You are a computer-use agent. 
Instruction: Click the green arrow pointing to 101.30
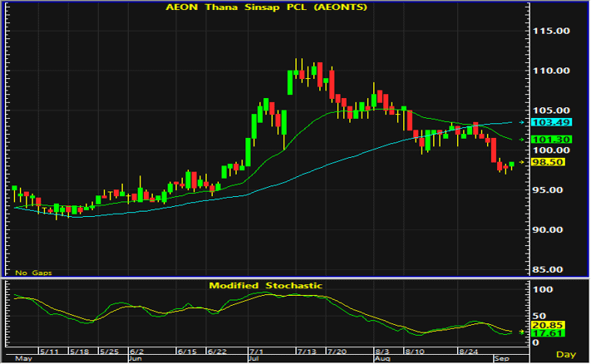(x=522, y=140)
